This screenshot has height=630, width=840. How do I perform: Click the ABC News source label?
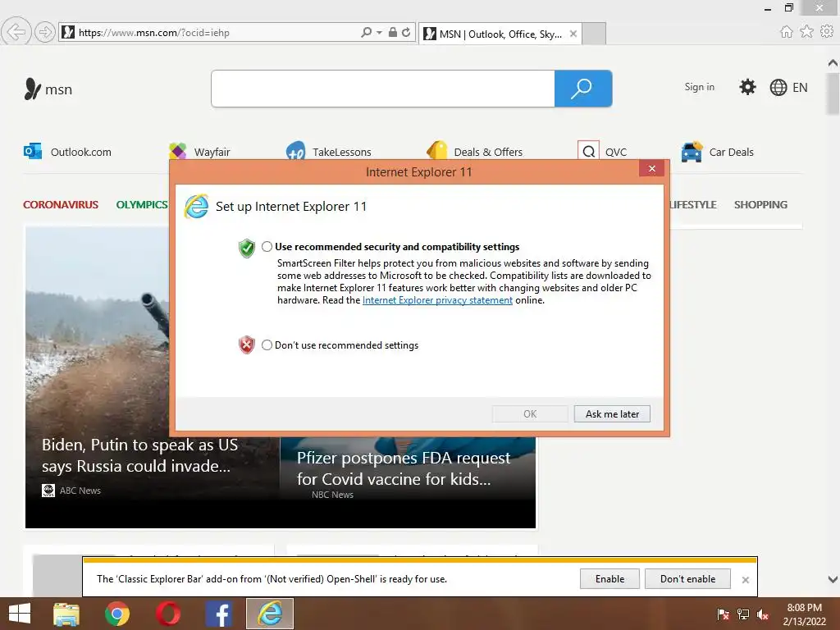[x=80, y=491]
